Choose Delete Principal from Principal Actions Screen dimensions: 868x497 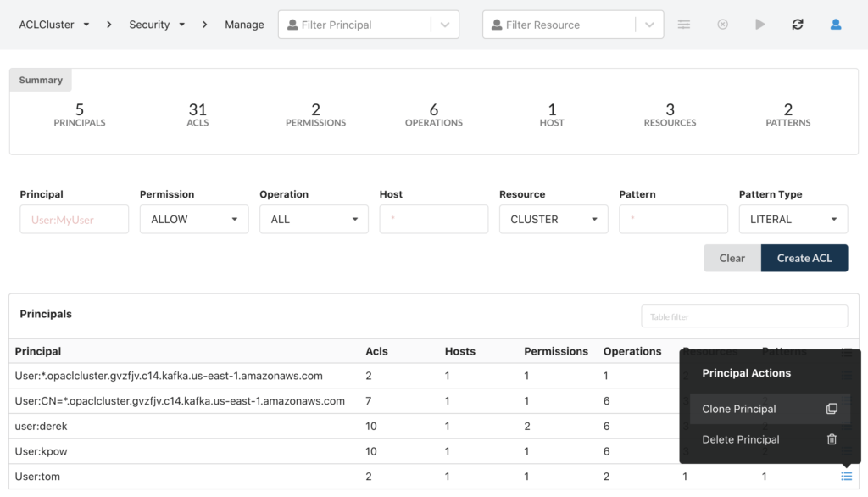741,439
